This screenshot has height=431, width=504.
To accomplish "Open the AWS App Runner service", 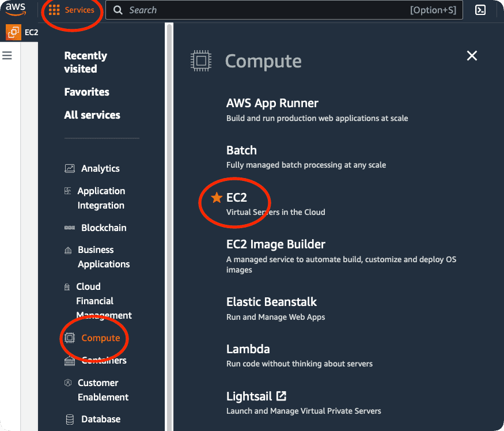I will pos(272,103).
